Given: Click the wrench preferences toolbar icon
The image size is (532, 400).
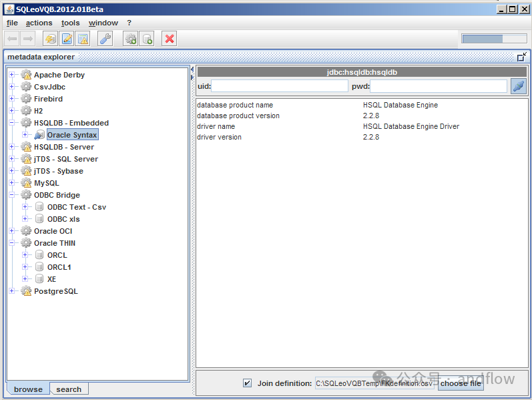Looking at the screenshot, I should point(105,39).
